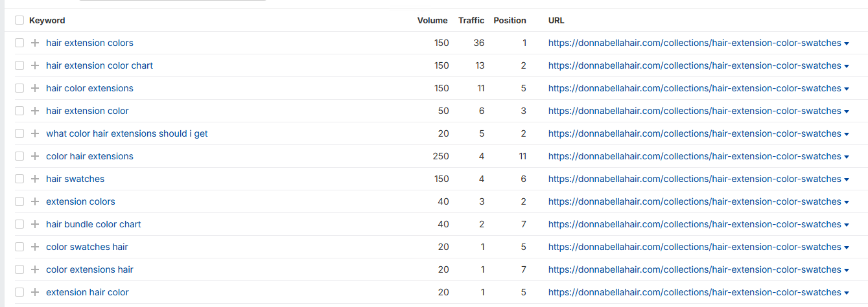Open URL link in 'extension colors' row
The width and height of the screenshot is (868, 307).
pos(694,201)
